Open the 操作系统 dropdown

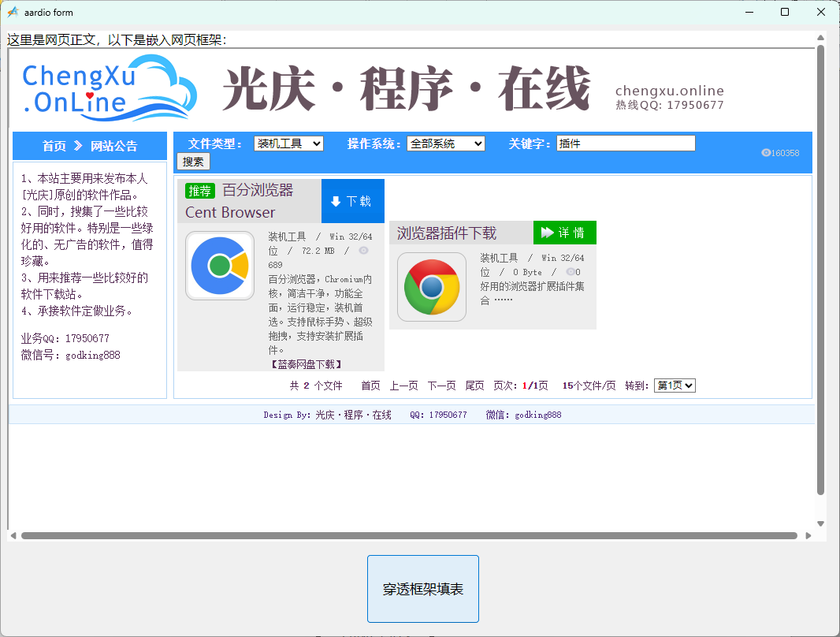pos(445,143)
